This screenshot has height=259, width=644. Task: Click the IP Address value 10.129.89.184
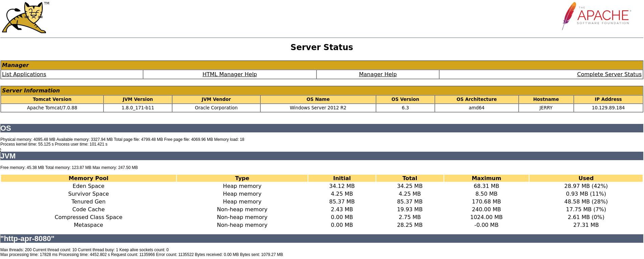click(x=608, y=108)
